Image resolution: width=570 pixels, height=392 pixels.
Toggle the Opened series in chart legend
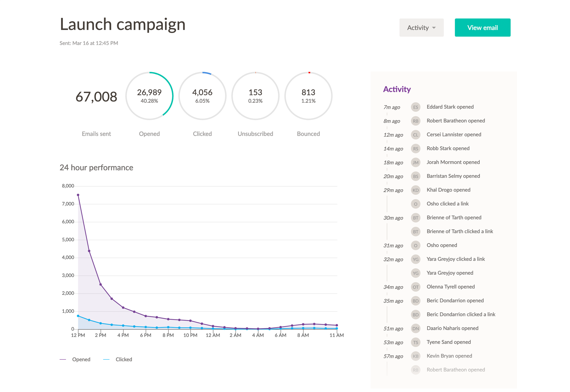(81, 359)
